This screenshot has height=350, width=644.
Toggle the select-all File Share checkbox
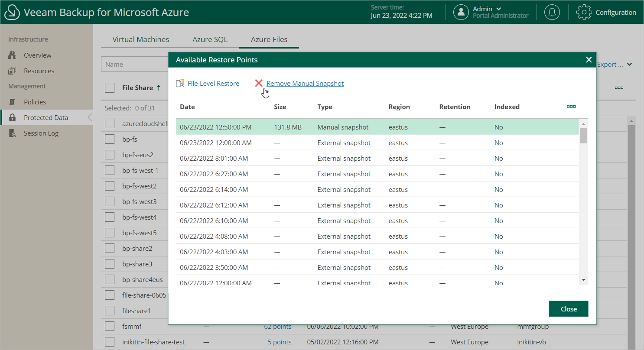pyautogui.click(x=110, y=87)
